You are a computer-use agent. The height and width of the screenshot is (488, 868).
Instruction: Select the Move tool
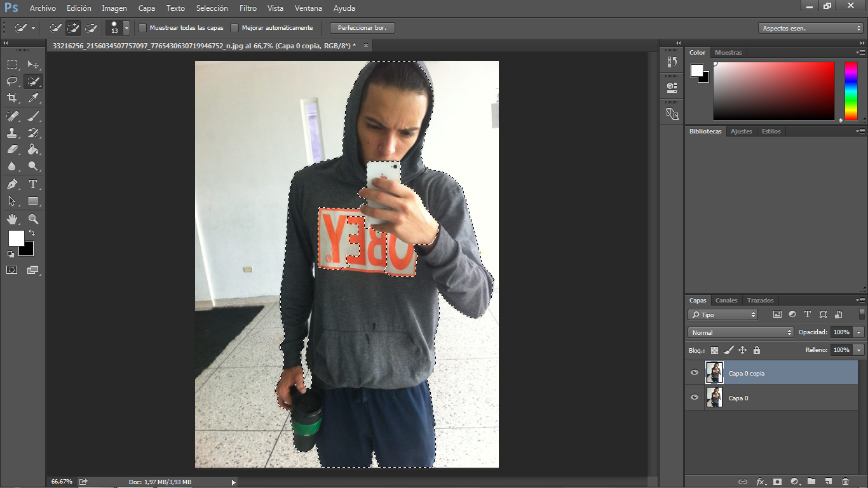pyautogui.click(x=33, y=65)
